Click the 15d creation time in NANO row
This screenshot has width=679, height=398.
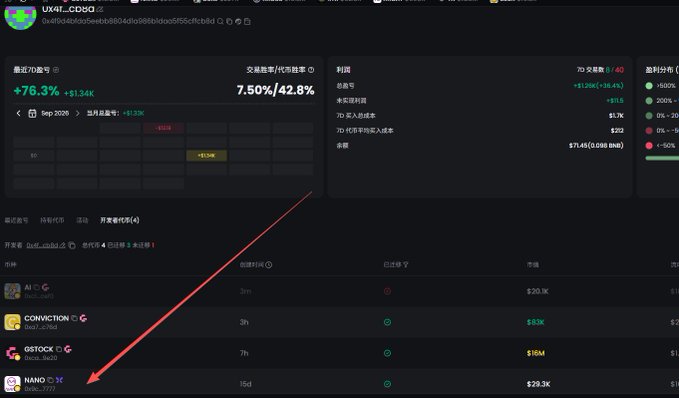(x=246, y=384)
